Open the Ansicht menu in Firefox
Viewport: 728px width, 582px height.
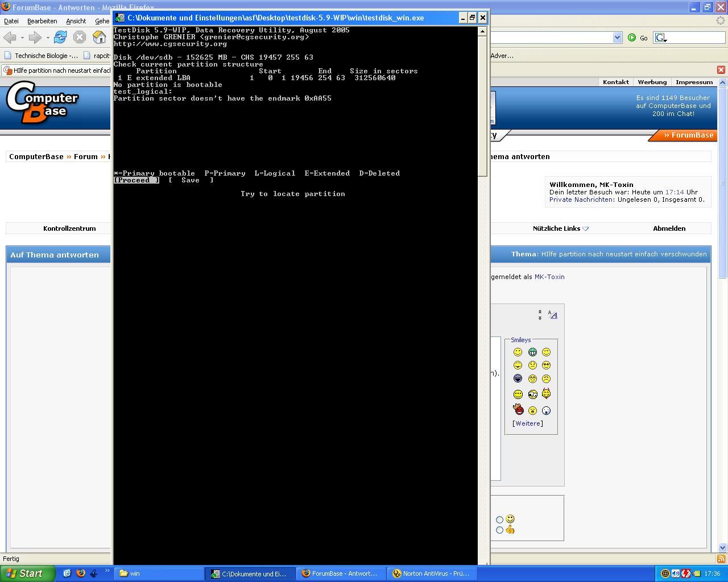pyautogui.click(x=76, y=21)
